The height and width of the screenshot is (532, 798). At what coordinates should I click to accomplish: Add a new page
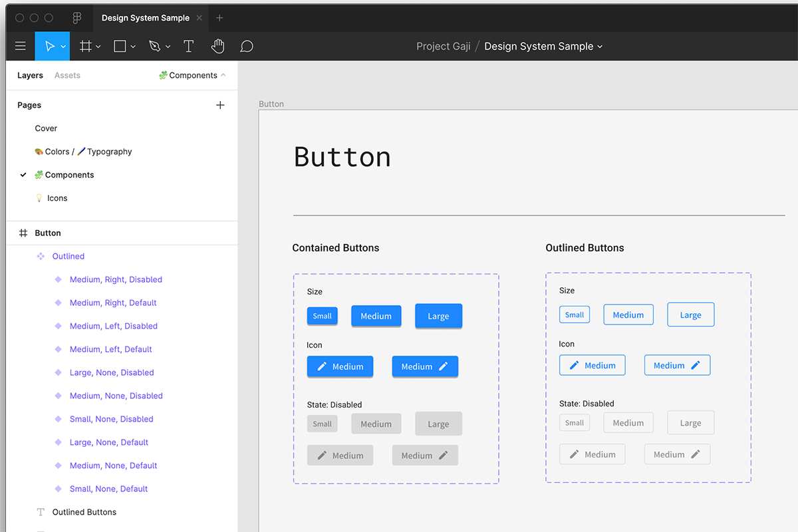pos(220,105)
